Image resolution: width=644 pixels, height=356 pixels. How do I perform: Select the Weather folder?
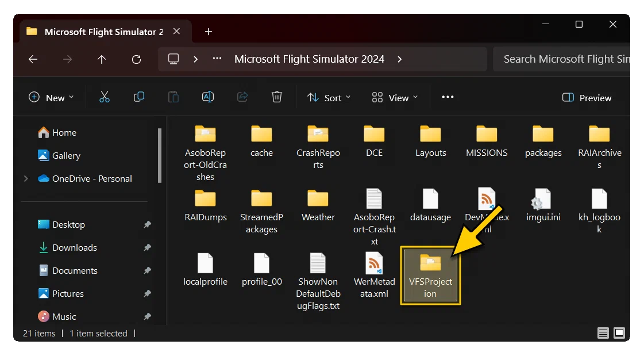[x=318, y=205]
